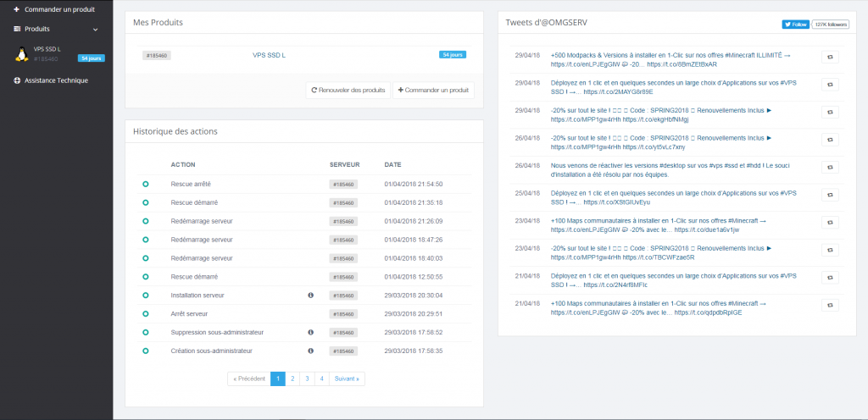Jump to page 4 of action history
Viewport: 868px width, 420px height.
pyautogui.click(x=320, y=379)
